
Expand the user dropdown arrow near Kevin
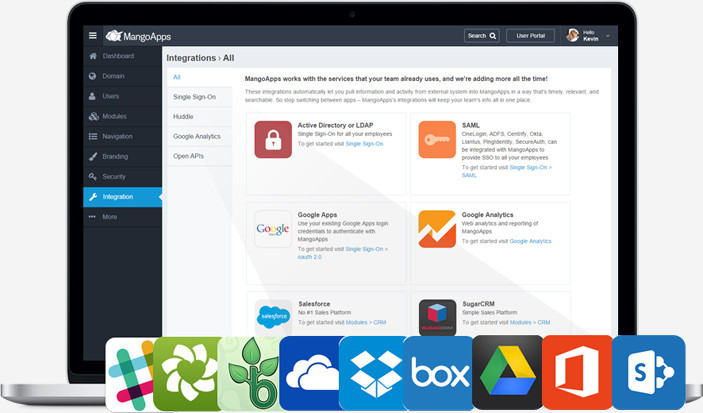coord(608,36)
